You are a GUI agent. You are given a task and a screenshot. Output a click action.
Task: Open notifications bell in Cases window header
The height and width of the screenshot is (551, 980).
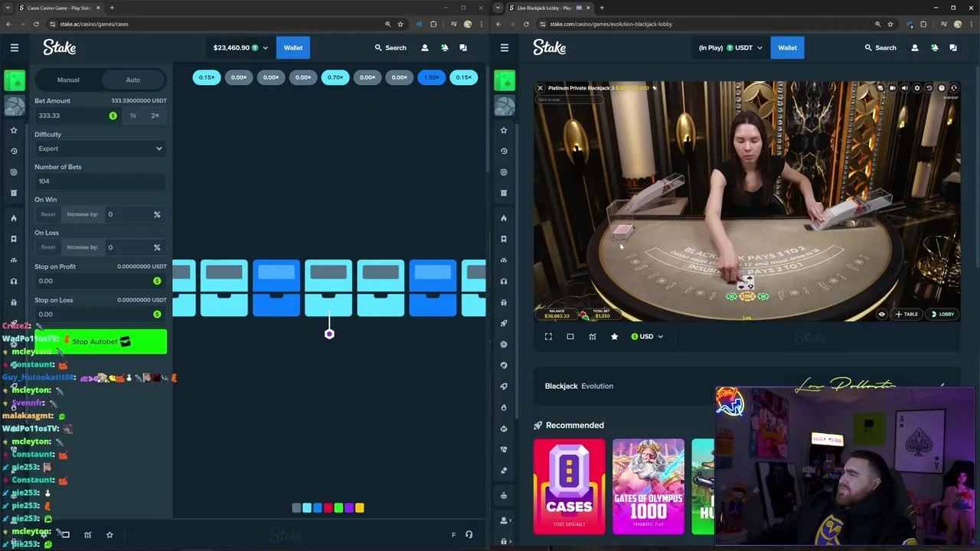pyautogui.click(x=444, y=47)
